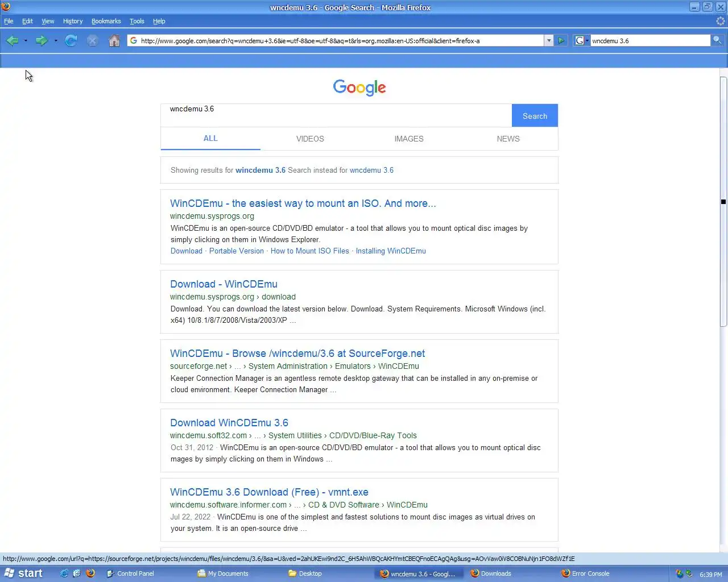
Task: Open the Windows start button
Action: point(24,573)
